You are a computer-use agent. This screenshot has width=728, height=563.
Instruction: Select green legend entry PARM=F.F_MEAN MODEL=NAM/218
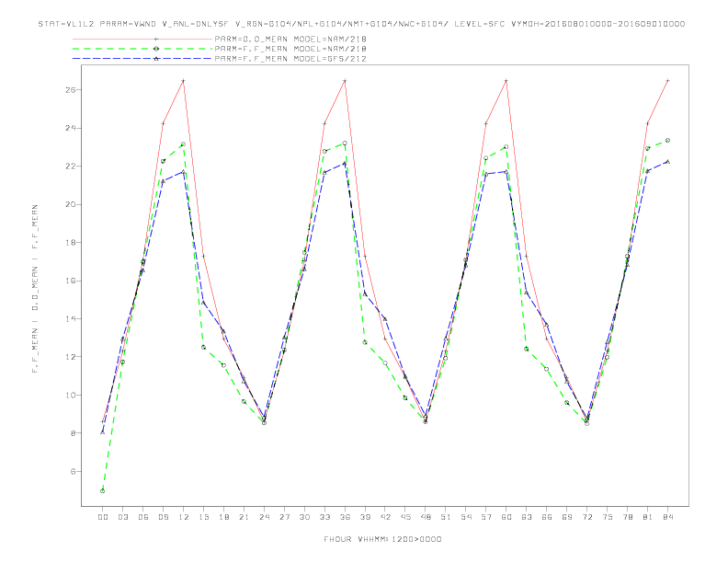coord(290,49)
